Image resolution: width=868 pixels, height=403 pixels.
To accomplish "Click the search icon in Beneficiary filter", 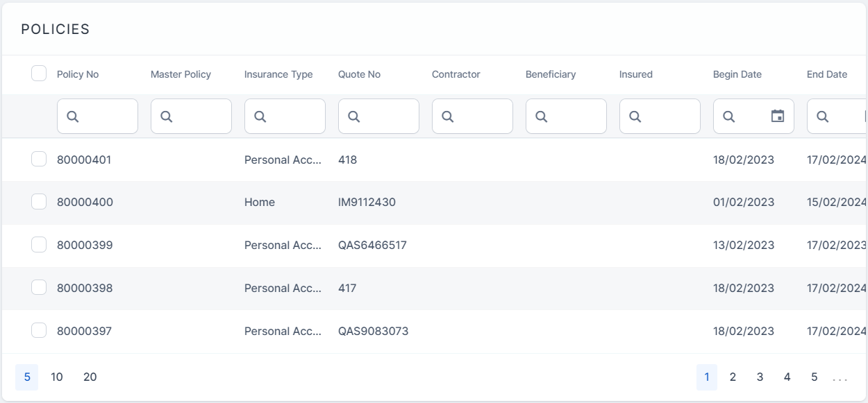I will (x=542, y=117).
